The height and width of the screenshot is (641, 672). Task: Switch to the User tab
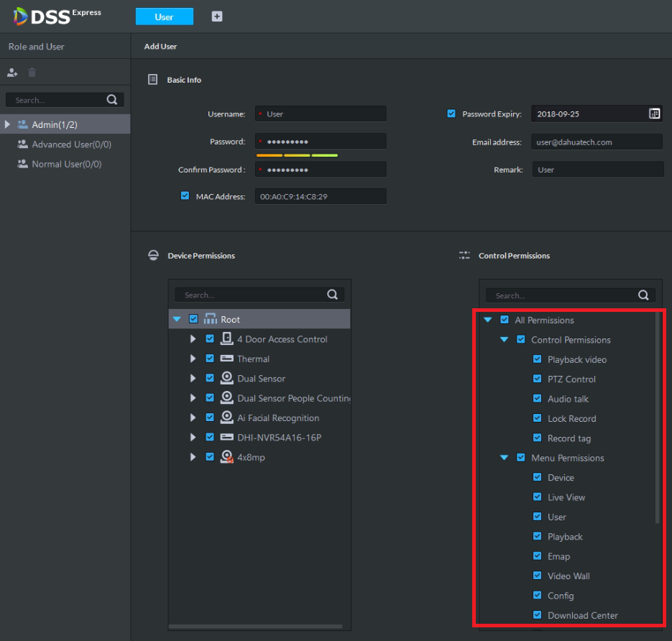(x=164, y=17)
